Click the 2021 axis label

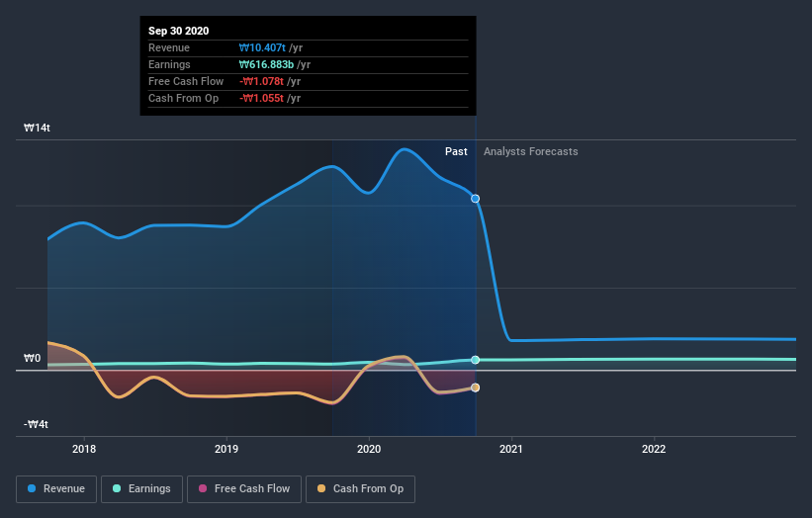(511, 449)
